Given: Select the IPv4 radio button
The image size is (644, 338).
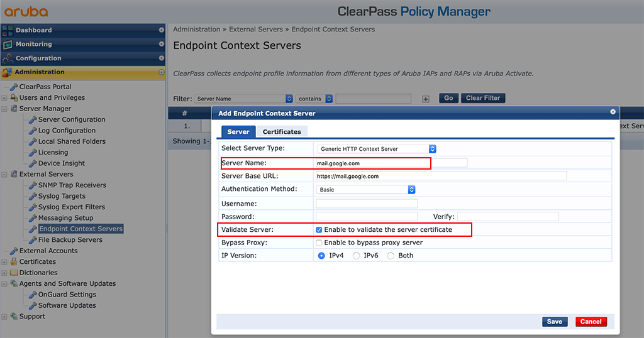Looking at the screenshot, I should tap(321, 256).
